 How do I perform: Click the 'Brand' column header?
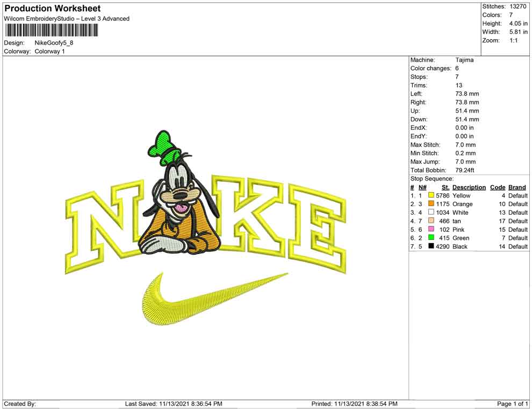point(517,187)
